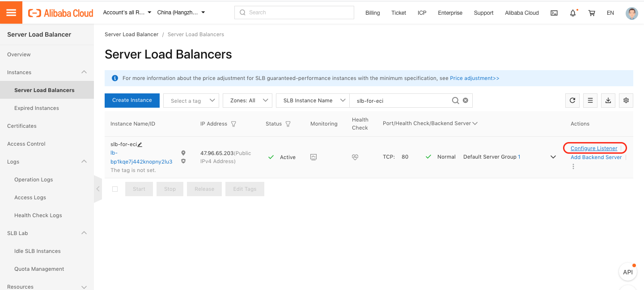
Task: Click the info icon in price notice
Action: tap(115, 78)
